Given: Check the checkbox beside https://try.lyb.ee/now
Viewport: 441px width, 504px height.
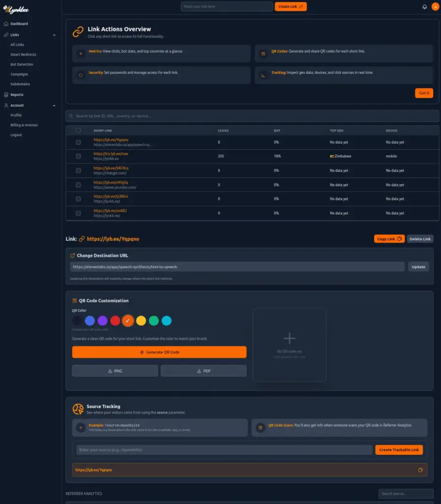Looking at the screenshot, I should pos(77,156).
